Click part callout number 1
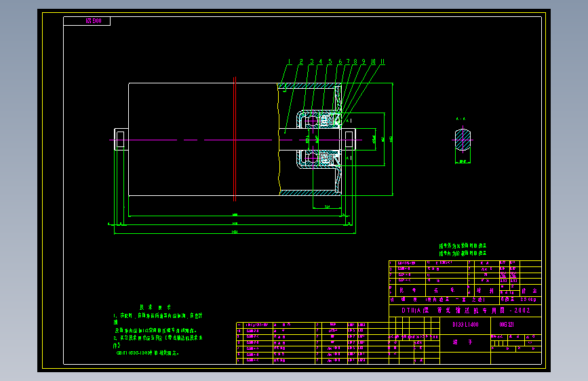The width and height of the screenshot is (588, 381). [x=289, y=62]
